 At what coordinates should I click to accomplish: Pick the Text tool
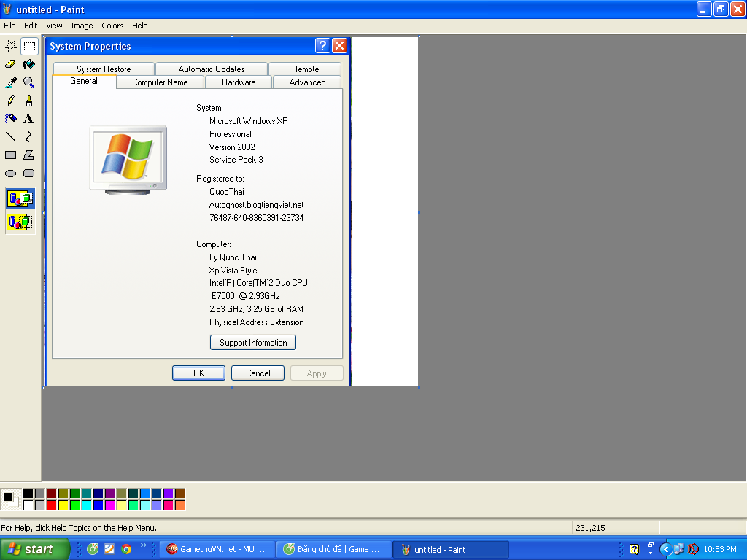[29, 119]
